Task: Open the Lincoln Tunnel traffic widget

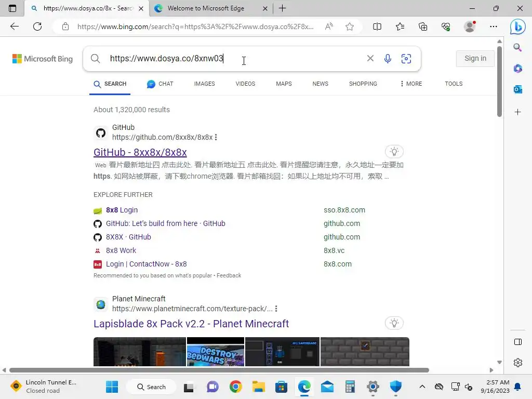Action: 44,387
